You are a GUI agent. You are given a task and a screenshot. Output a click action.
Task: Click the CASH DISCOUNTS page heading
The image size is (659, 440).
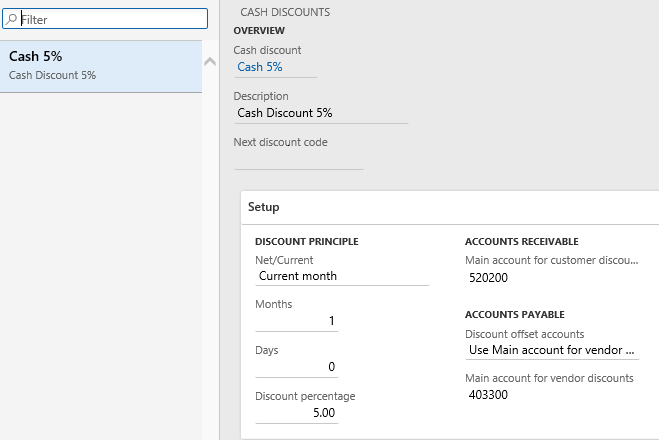coord(285,12)
